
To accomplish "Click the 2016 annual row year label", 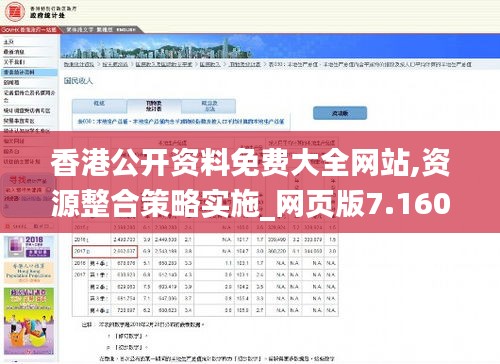I will click(80, 239).
